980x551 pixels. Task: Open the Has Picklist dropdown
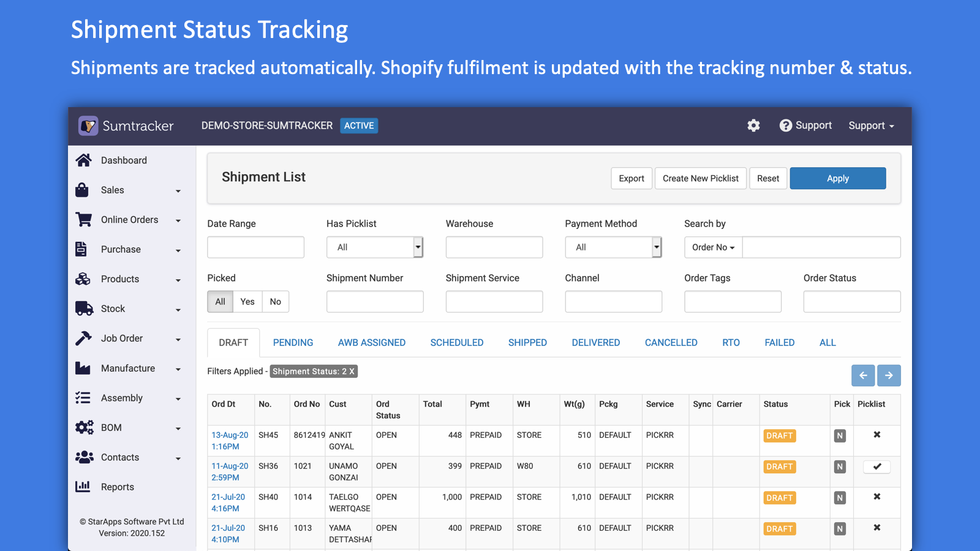point(417,247)
